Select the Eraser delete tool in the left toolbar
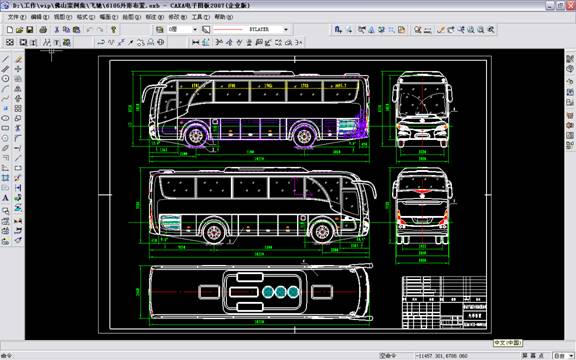 coord(18,59)
